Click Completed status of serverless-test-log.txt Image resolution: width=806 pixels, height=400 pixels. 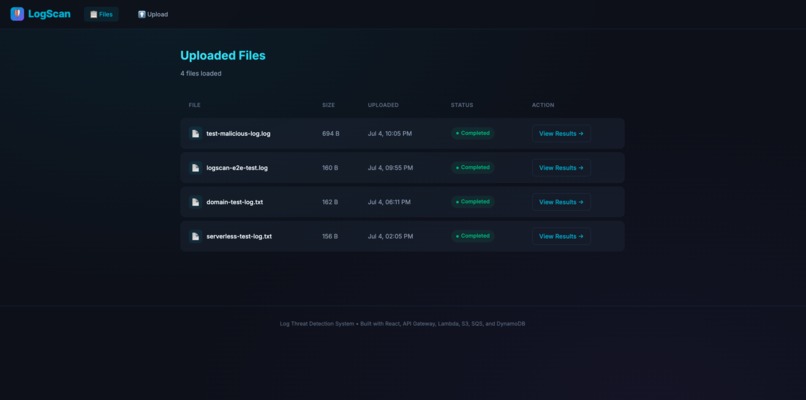tap(473, 236)
